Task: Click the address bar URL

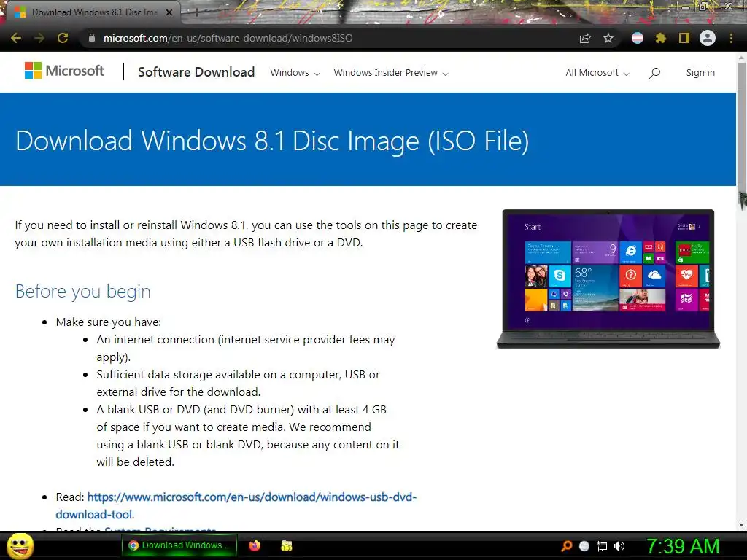Action: click(228, 38)
